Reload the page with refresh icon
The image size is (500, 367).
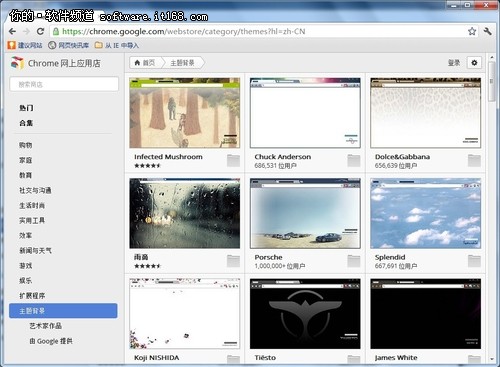[x=40, y=31]
